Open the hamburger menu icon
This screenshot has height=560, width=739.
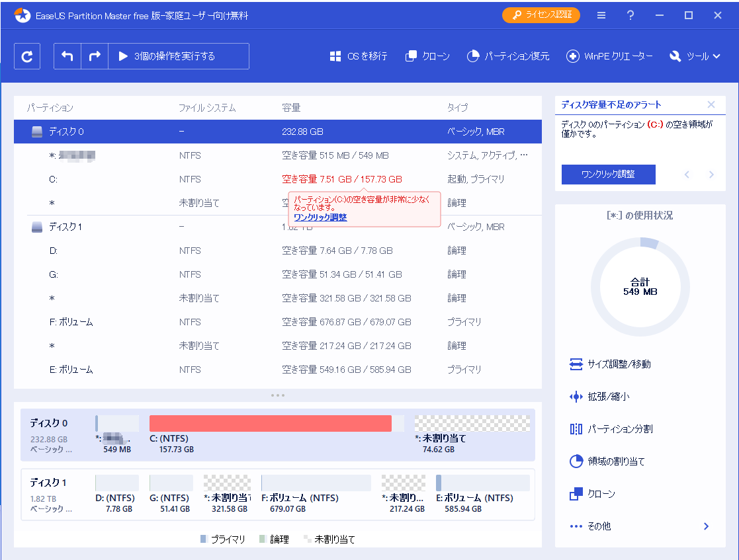(601, 15)
